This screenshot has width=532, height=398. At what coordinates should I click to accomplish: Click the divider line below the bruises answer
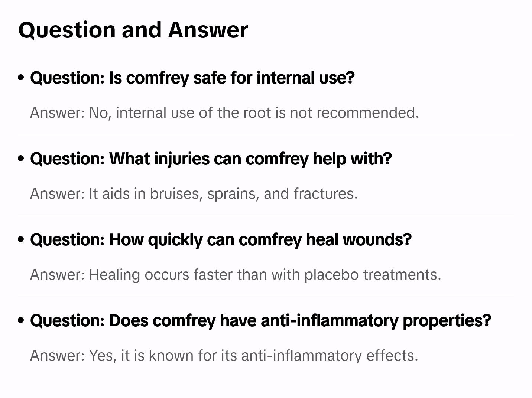click(266, 215)
